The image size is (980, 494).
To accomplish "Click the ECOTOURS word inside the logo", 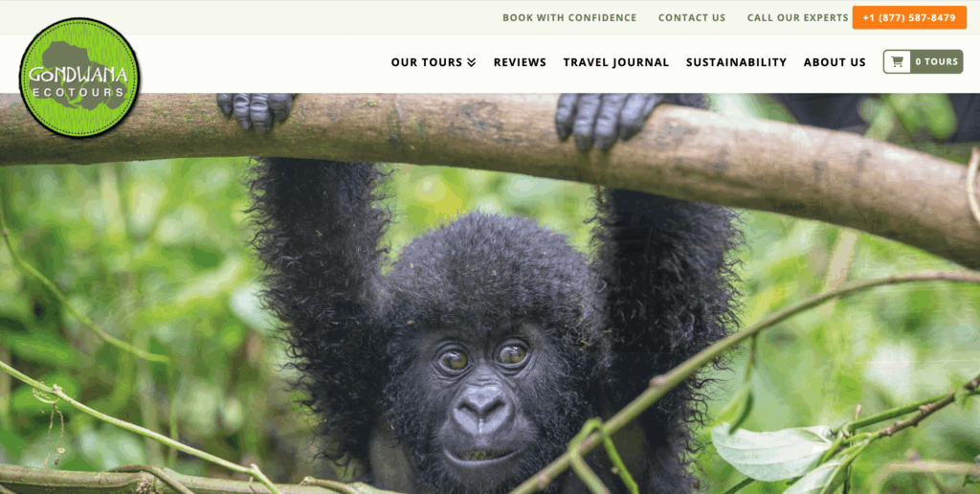I will coord(78,93).
